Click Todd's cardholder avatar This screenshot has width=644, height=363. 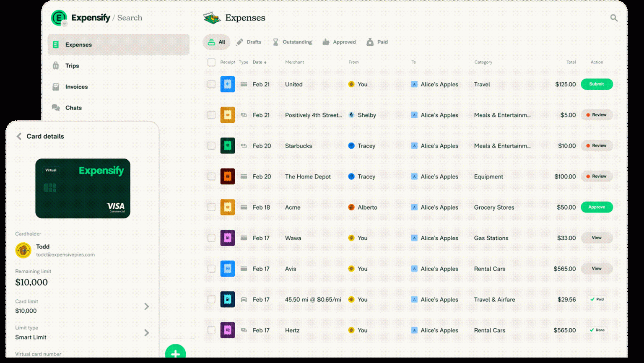(23, 250)
